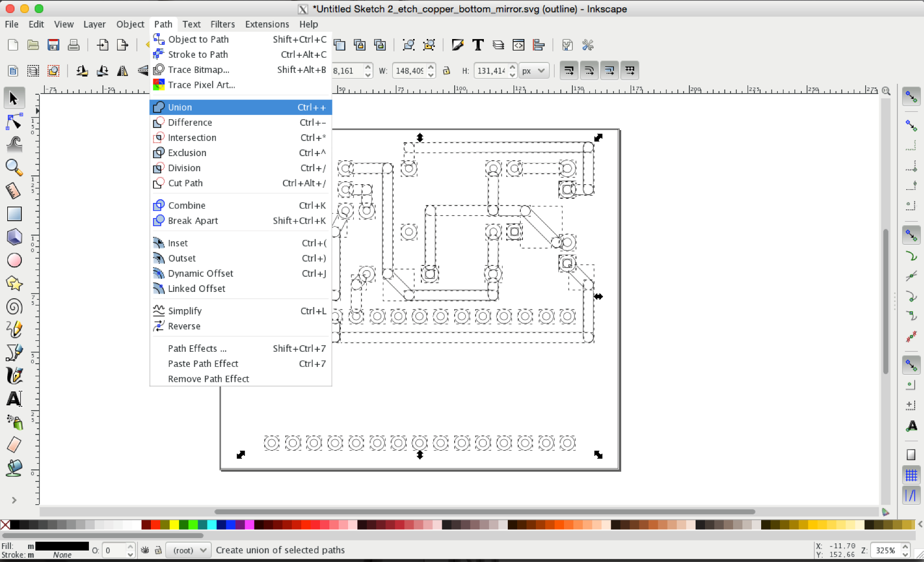Toggle the width/height ratio lock

[446, 71]
